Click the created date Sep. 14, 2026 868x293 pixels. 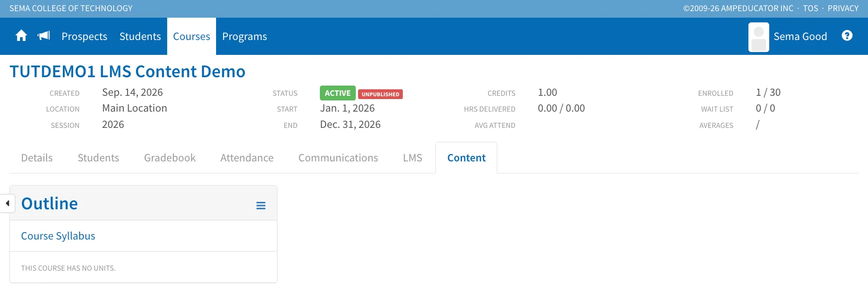[x=132, y=92]
